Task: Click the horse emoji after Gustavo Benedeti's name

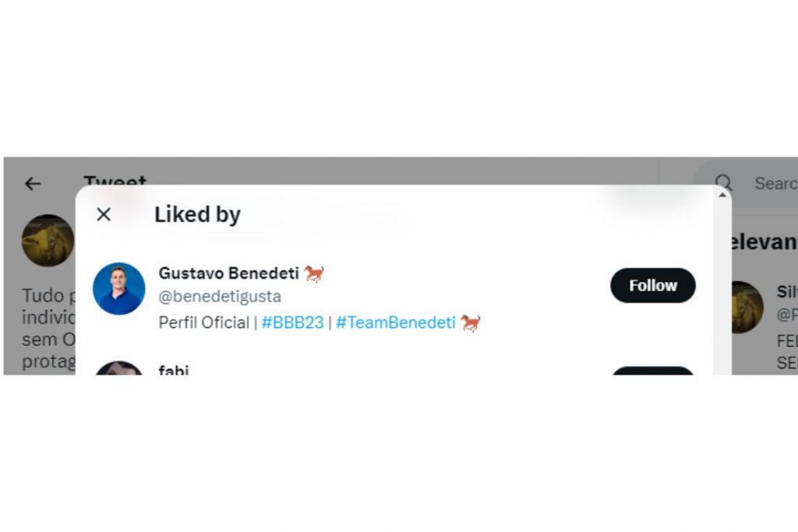Action: coord(314,273)
